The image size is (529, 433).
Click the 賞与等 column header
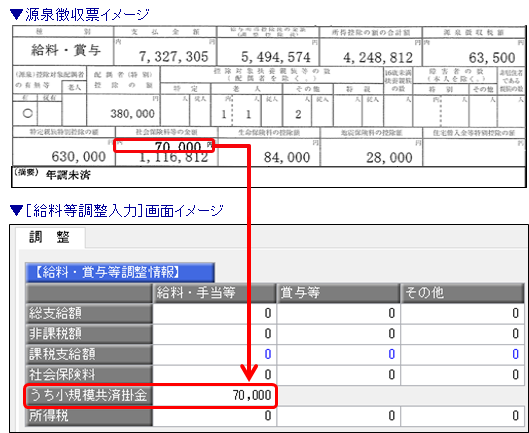click(338, 293)
